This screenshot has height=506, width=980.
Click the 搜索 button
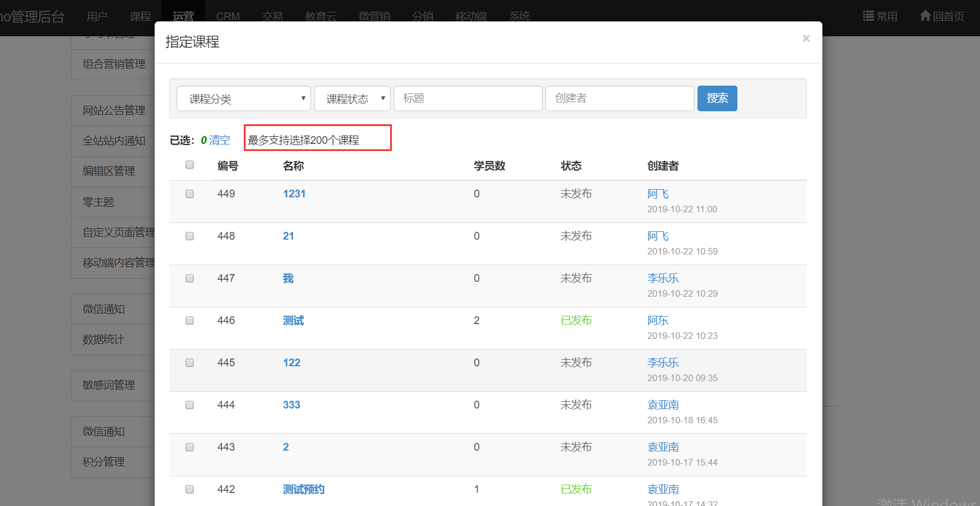tap(717, 98)
